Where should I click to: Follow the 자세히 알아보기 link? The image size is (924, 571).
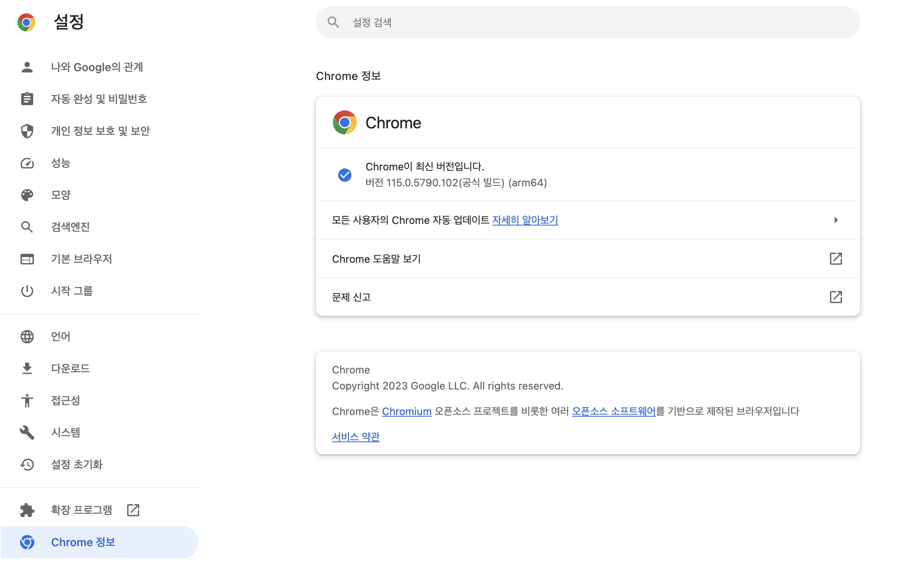coord(525,220)
